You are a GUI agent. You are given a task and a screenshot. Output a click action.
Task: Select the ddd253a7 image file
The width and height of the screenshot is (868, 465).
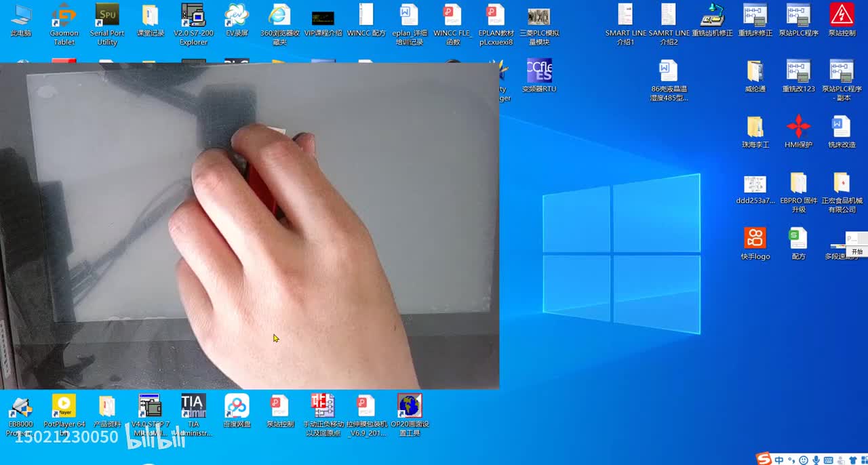(x=755, y=188)
